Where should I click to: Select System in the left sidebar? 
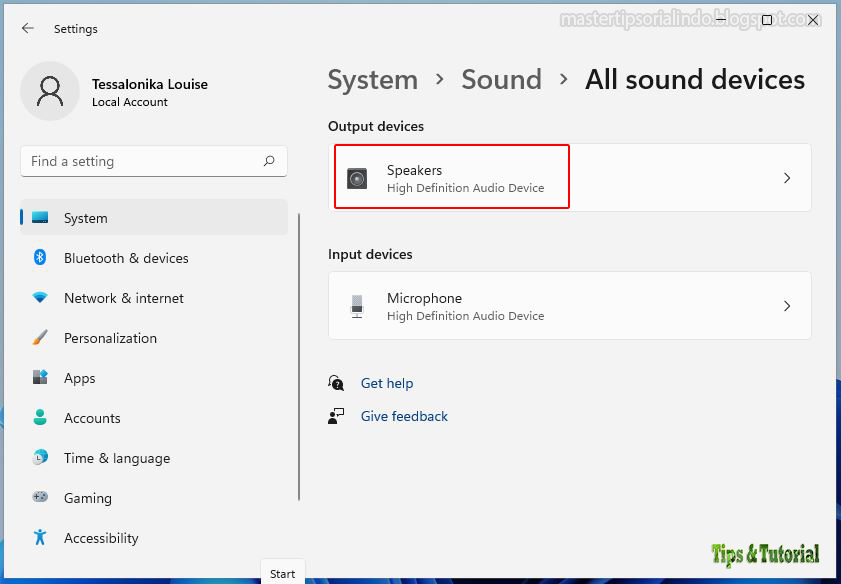point(85,218)
